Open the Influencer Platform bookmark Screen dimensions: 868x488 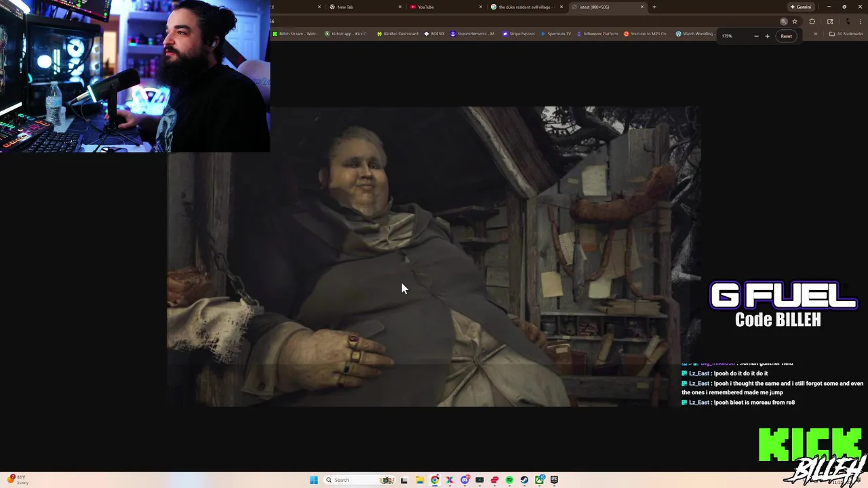click(x=597, y=34)
